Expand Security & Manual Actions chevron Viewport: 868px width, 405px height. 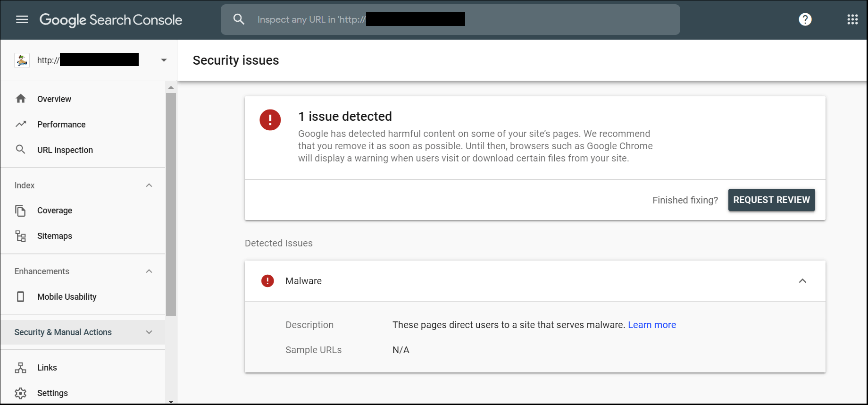[149, 332]
